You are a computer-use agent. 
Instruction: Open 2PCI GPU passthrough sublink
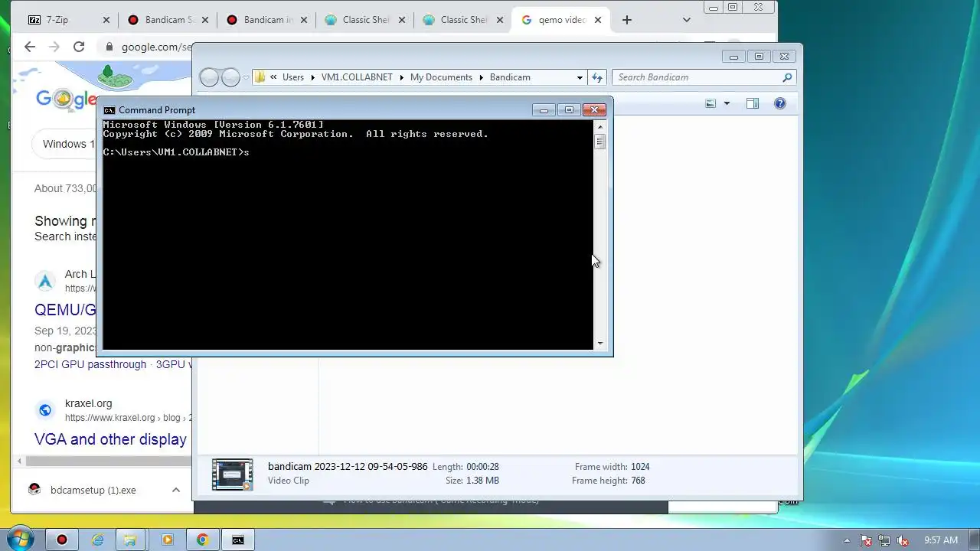click(90, 364)
